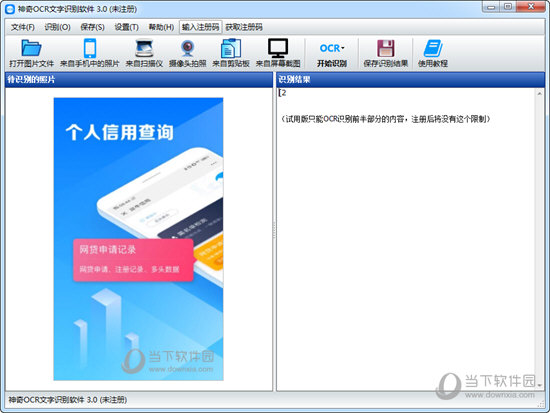Click 输入注册码 button
The width and height of the screenshot is (550, 413).
[x=200, y=27]
